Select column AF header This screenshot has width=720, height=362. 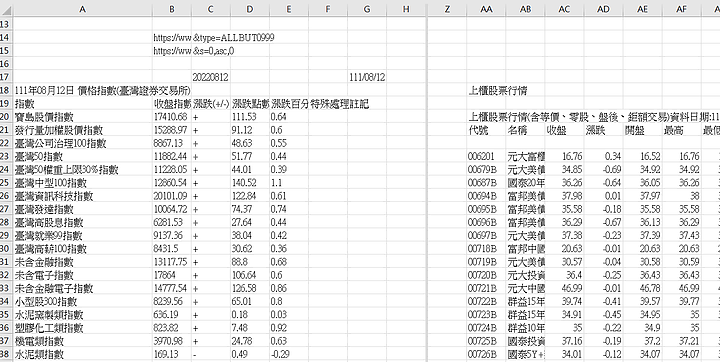pos(681,8)
